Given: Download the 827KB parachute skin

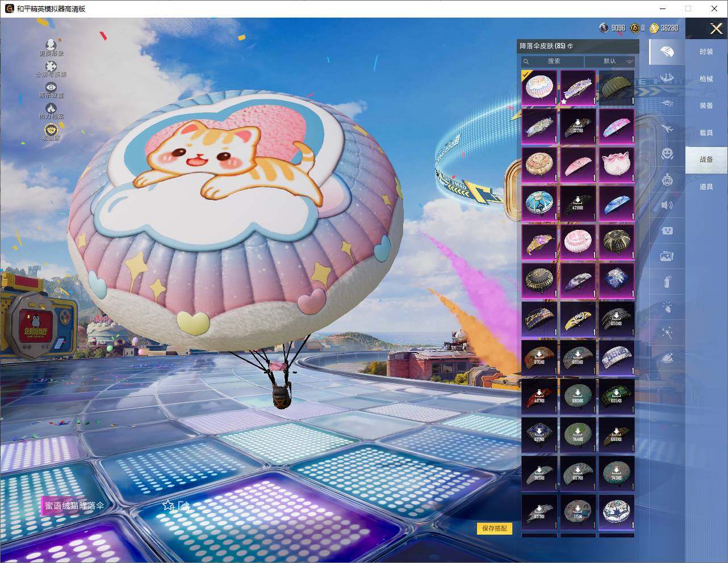Looking at the screenshot, I should pos(539,435).
